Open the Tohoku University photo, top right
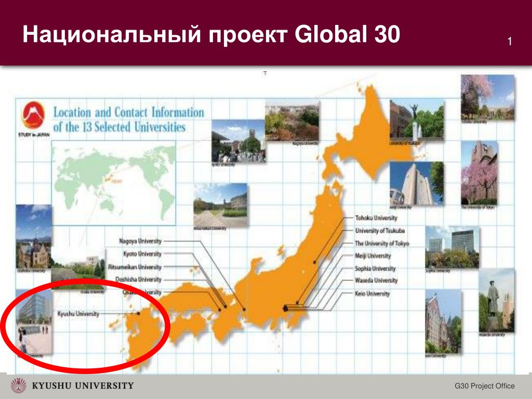532x399 pixels. point(487,97)
